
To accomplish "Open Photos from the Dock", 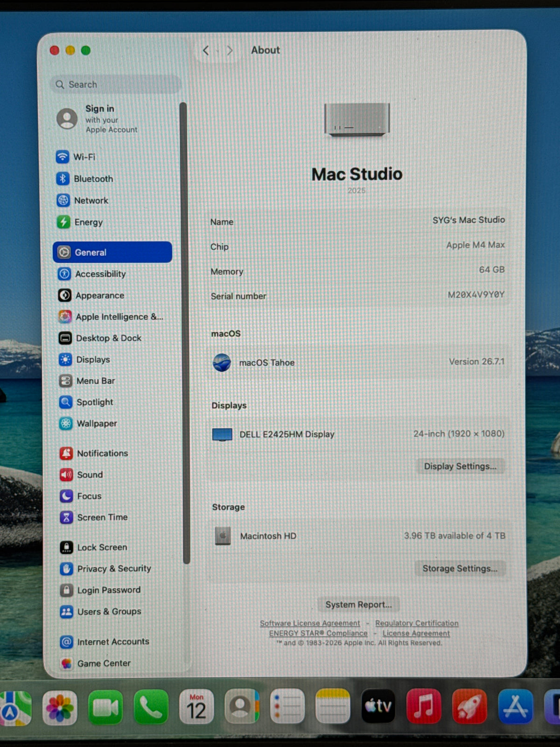I will (x=60, y=708).
